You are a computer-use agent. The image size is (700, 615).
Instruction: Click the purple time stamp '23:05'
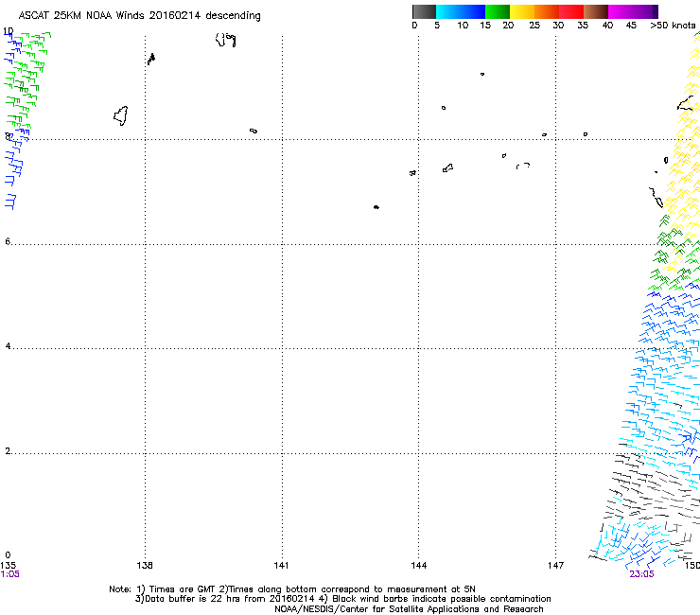[641, 574]
